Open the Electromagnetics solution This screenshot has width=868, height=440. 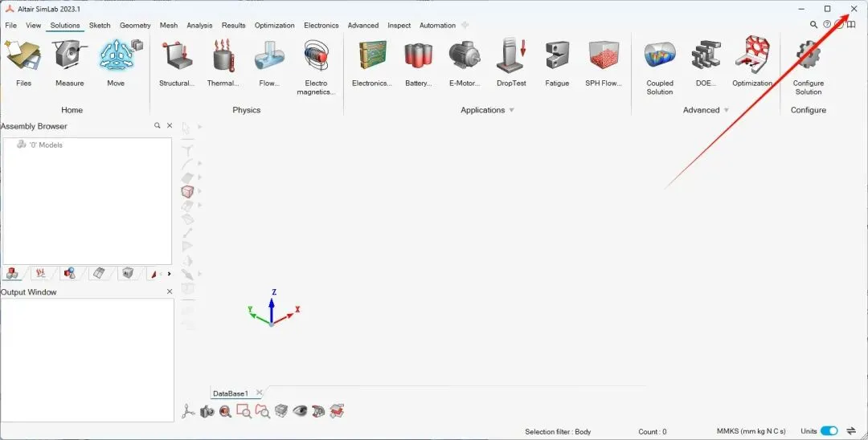click(x=316, y=67)
